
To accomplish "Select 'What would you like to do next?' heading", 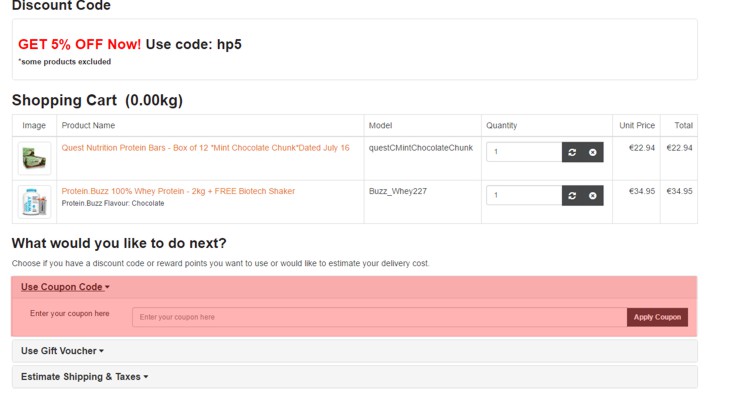I will (119, 243).
